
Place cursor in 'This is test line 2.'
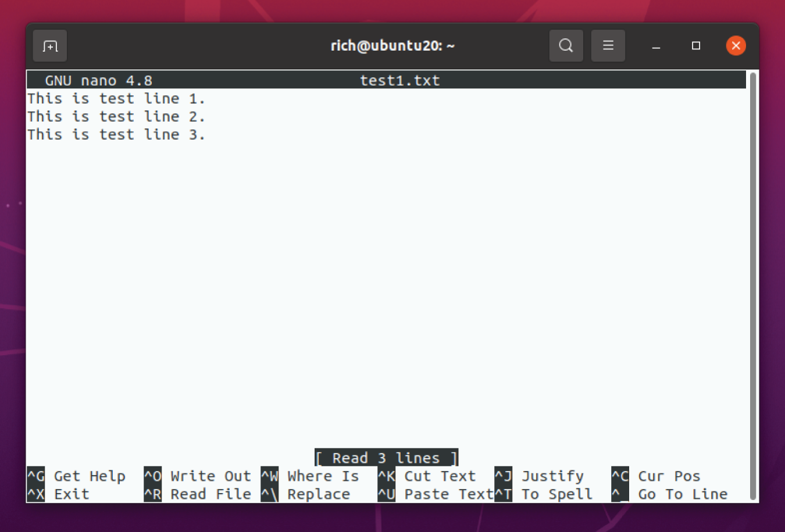coord(116,116)
